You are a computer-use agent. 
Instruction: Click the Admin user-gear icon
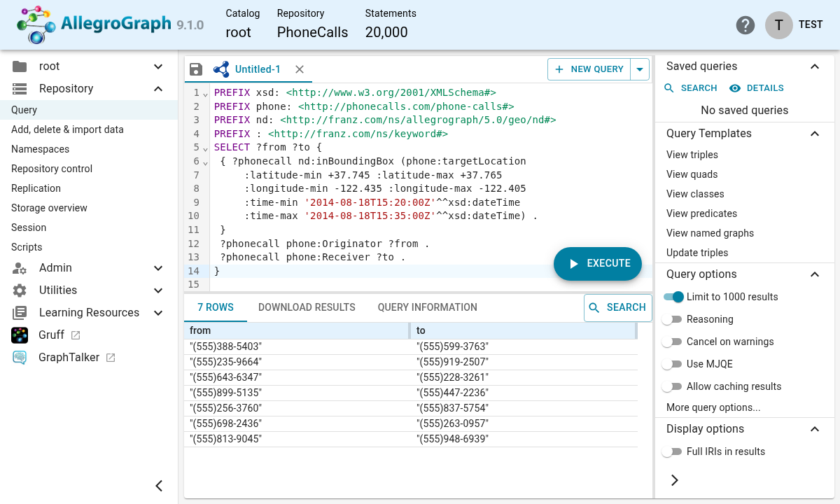pos(20,268)
